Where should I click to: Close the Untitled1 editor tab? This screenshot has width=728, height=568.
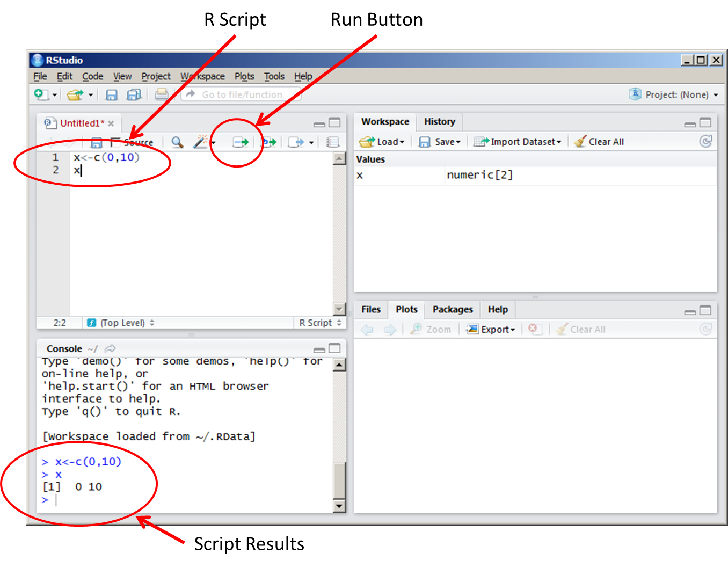(x=111, y=123)
